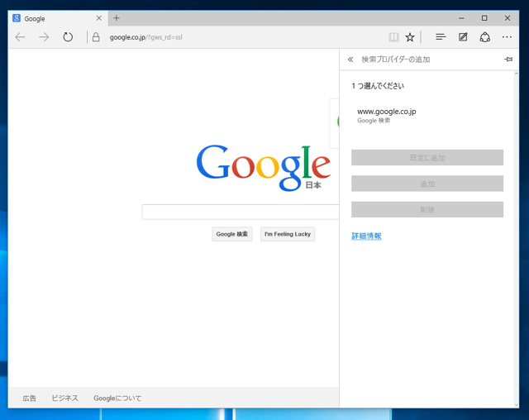Go back with the double chevron icon
529x420 pixels.
click(350, 60)
